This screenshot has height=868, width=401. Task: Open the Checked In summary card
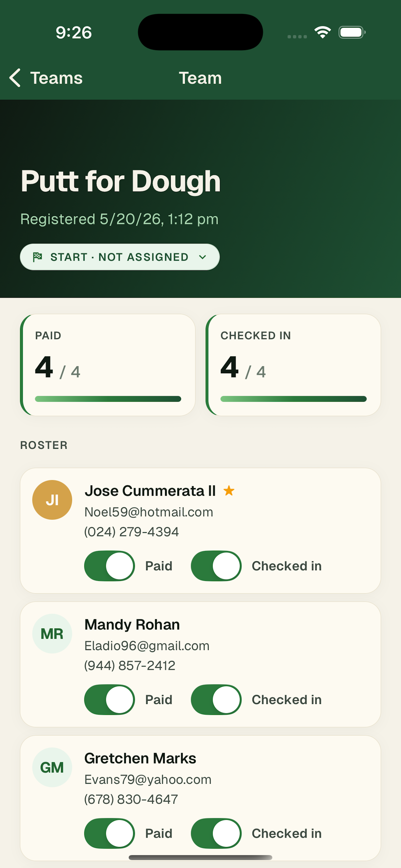(293, 365)
